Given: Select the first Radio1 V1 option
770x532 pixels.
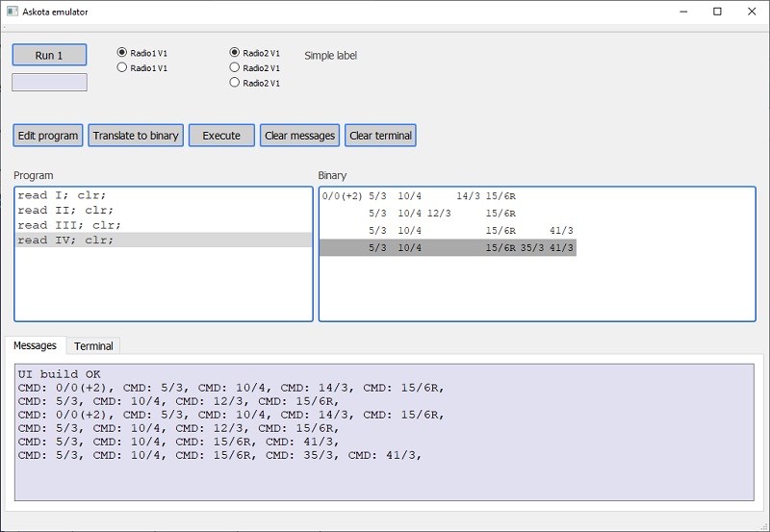Looking at the screenshot, I should tap(141, 53).
